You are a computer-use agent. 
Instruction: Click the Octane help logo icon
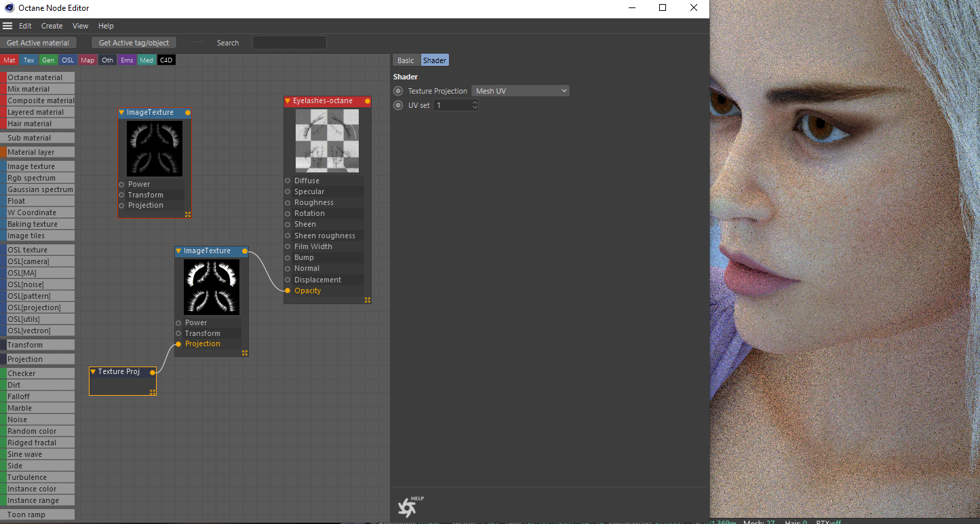tap(409, 506)
